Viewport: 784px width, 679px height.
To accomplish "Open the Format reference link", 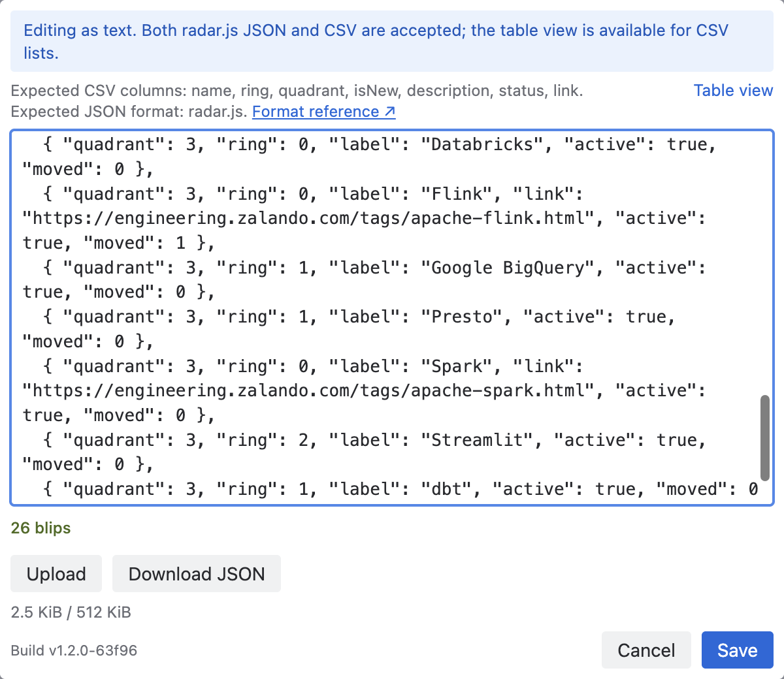I will [x=324, y=112].
